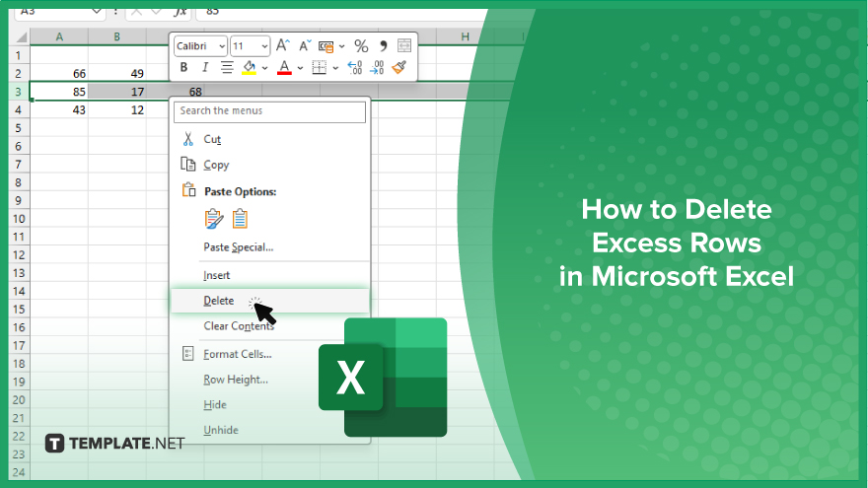Screen dimensions: 868x488
Task: Click the scissors Cut icon
Action: point(188,139)
